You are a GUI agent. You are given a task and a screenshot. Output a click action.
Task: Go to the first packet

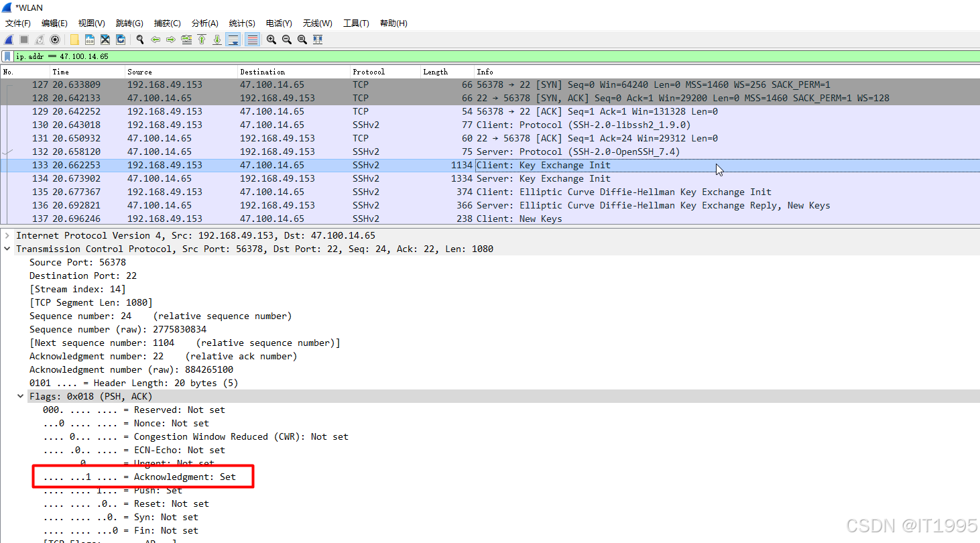tap(201, 40)
